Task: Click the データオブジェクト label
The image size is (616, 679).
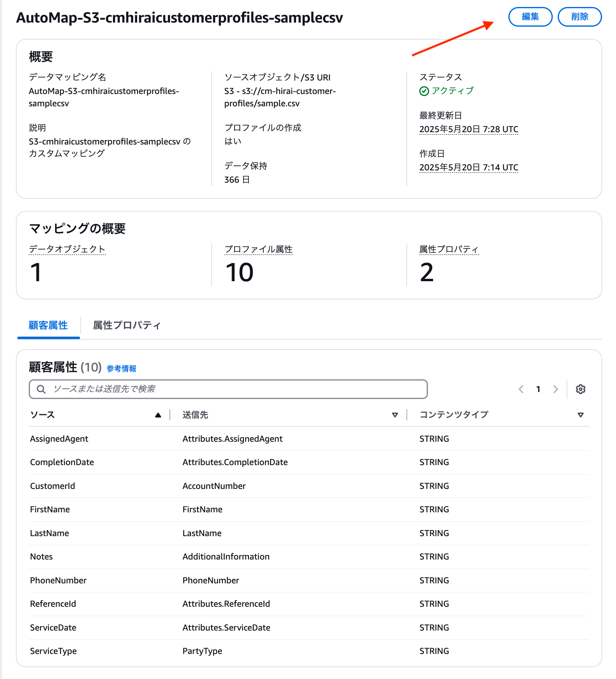Action: point(67,249)
